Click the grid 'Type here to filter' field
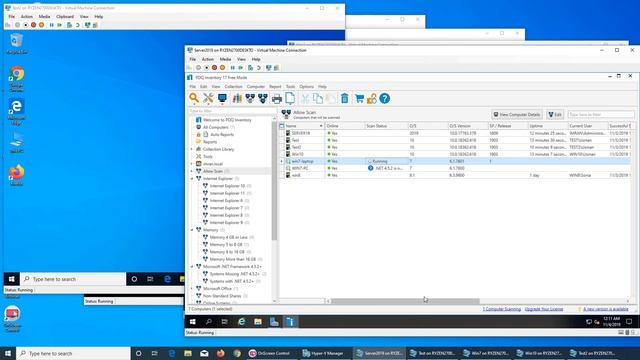This screenshot has width=640, height=360. click(x=601, y=115)
